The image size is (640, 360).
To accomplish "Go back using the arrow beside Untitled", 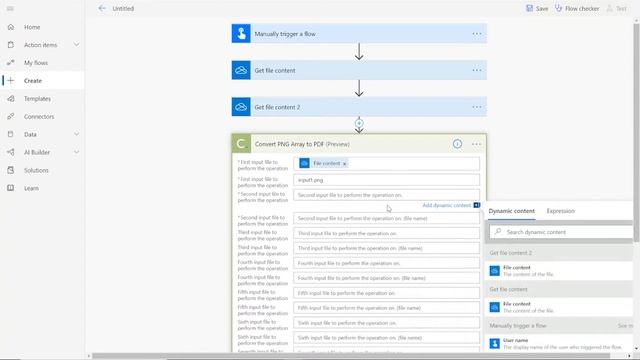I will click(102, 8).
